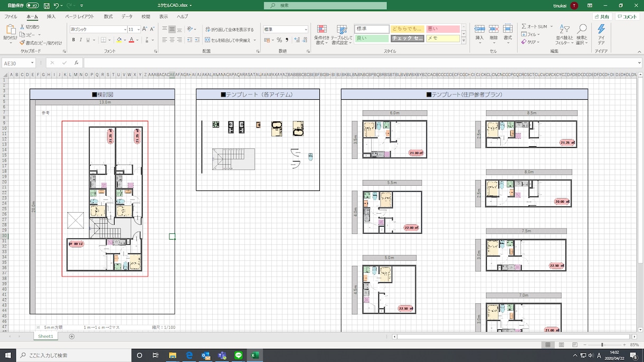Viewport: 644px width, 362px height.
Task: Click the New Sheet plus button
Action: click(72, 337)
